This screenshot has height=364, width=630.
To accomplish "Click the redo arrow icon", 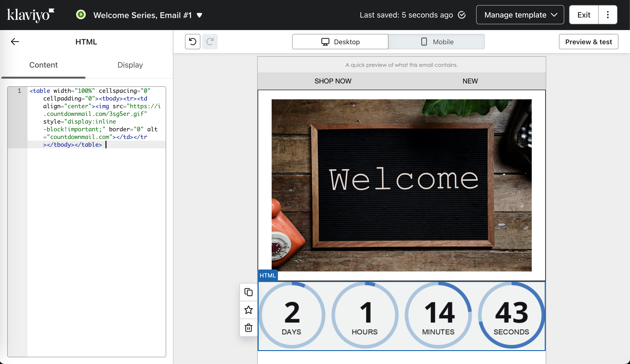I will (x=210, y=42).
